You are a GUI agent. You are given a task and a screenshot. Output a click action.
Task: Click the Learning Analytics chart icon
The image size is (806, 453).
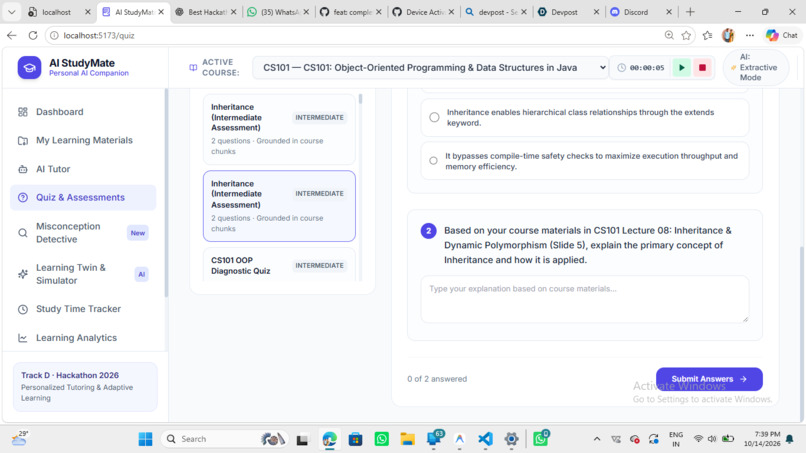tap(23, 338)
